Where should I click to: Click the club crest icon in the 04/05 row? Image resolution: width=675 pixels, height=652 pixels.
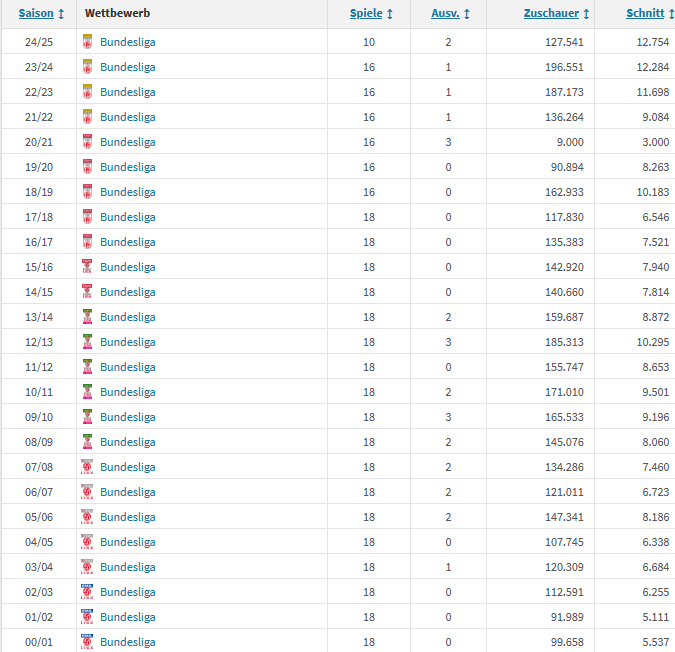pos(88,542)
